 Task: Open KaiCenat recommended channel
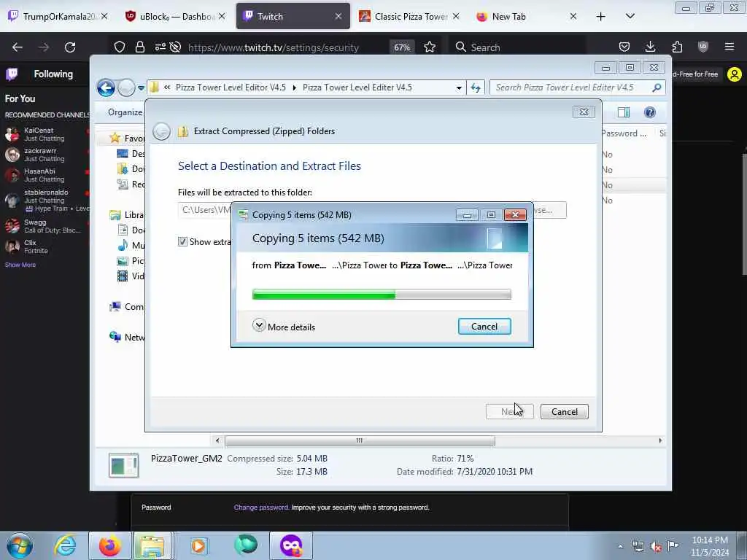coord(46,134)
